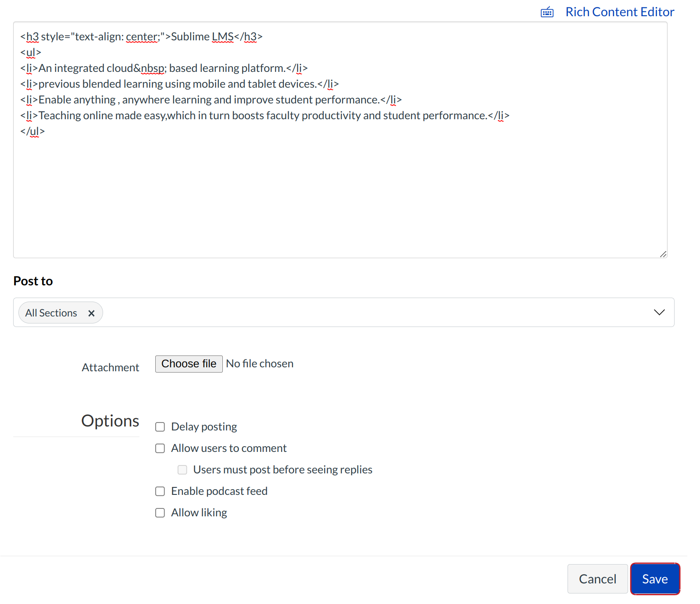Save the announcement
Viewport: 700px width, 604px height.
[x=654, y=579]
